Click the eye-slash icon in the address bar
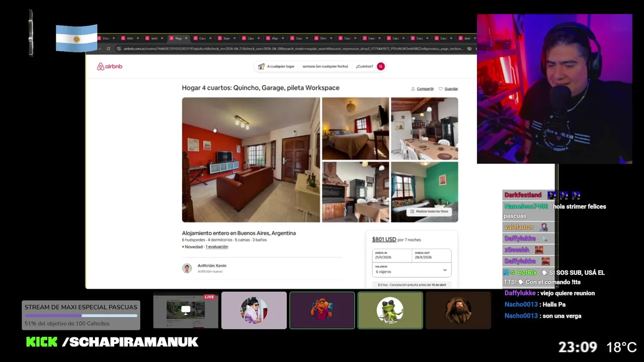This screenshot has width=644, height=362. tap(469, 49)
